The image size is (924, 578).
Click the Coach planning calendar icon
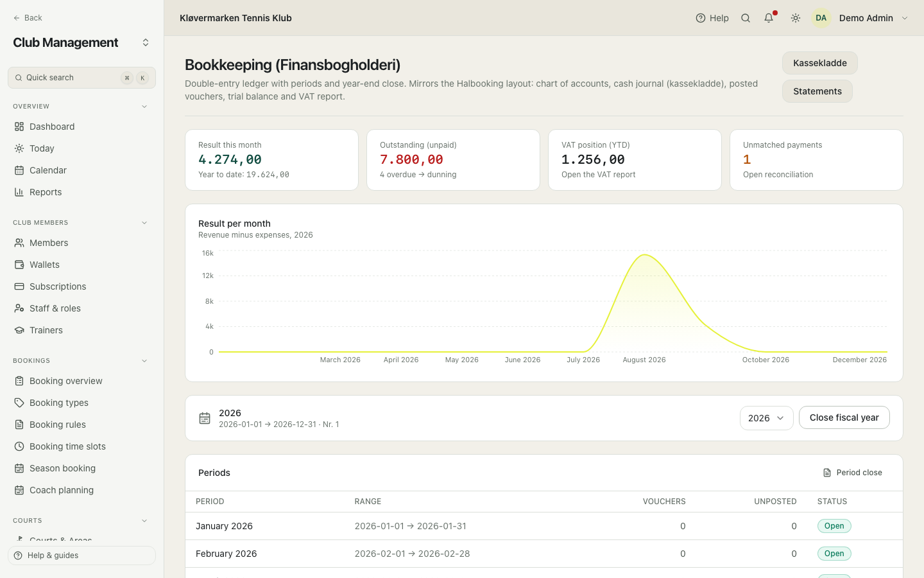click(19, 490)
